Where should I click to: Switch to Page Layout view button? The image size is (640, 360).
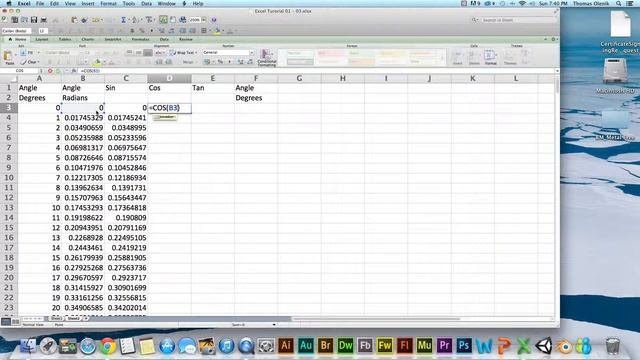[x=16, y=322]
